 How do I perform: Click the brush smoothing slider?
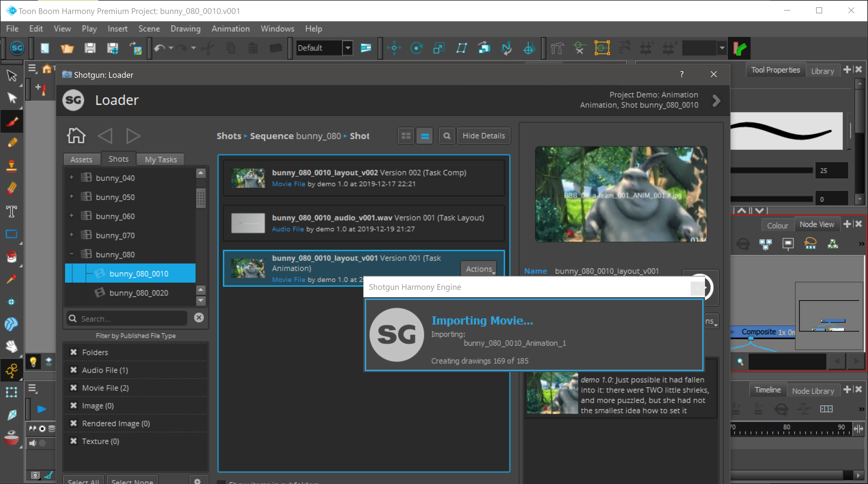click(x=772, y=199)
